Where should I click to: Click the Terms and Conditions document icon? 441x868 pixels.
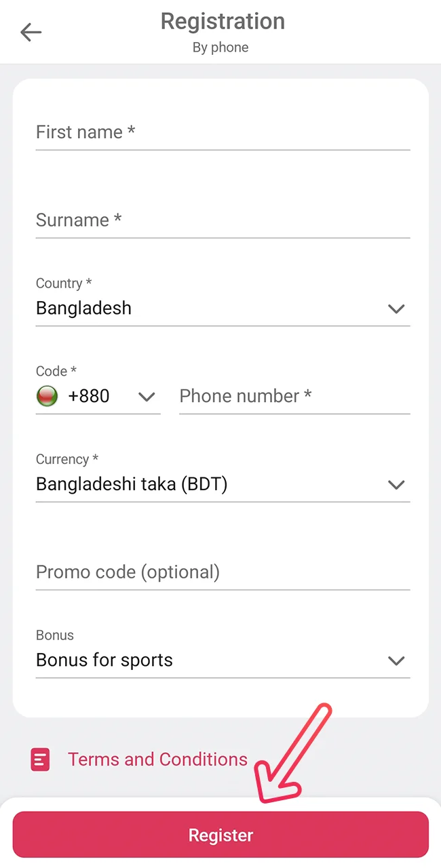40,759
